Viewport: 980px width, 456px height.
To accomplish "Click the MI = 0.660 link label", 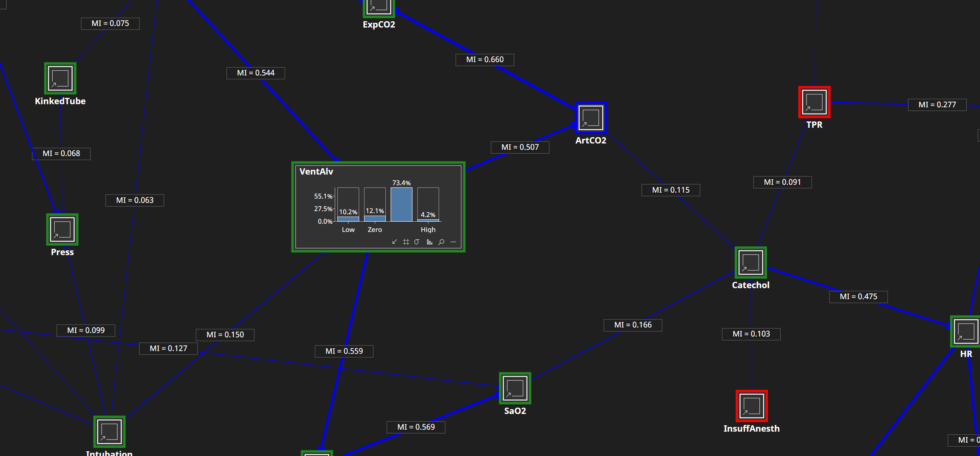I will click(484, 60).
